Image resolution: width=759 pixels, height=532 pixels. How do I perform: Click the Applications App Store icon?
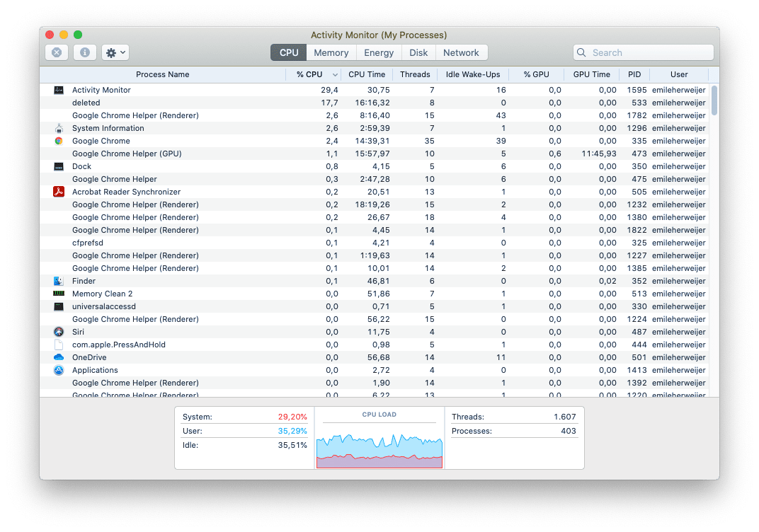[59, 370]
